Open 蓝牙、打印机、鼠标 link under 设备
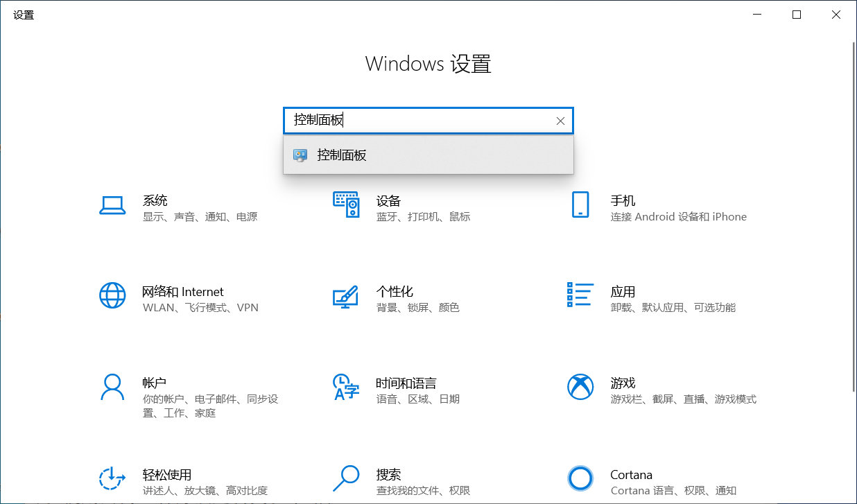Viewport: 857px width, 504px height. pyautogui.click(x=422, y=216)
